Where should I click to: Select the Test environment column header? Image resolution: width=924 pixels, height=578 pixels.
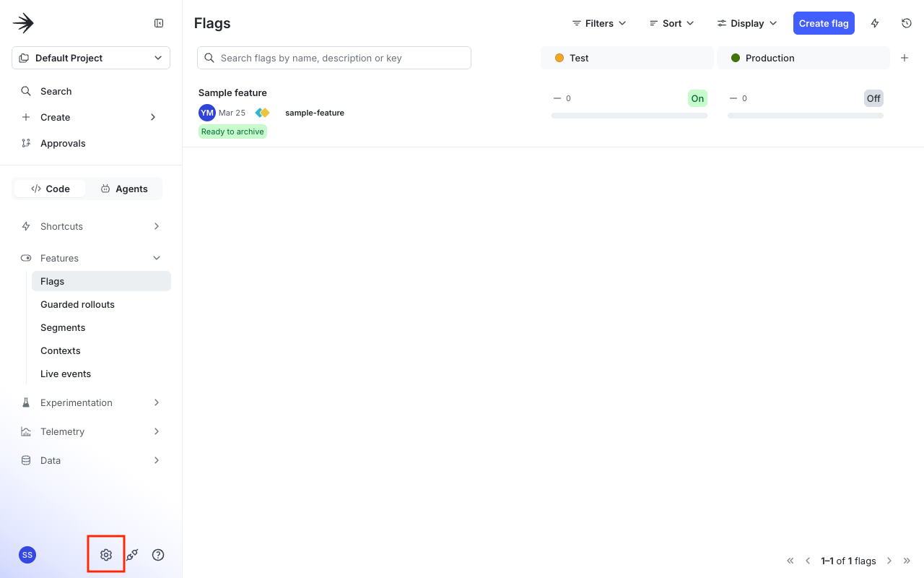pos(627,58)
